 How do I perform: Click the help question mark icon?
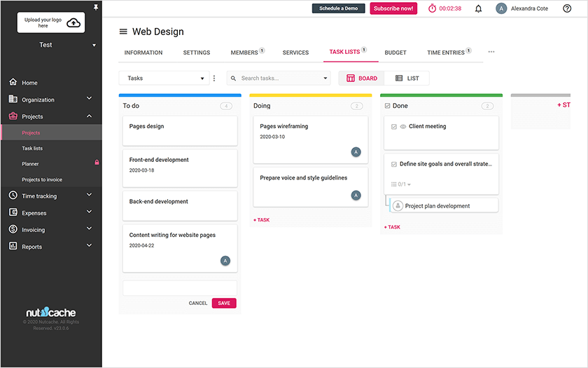(x=567, y=8)
